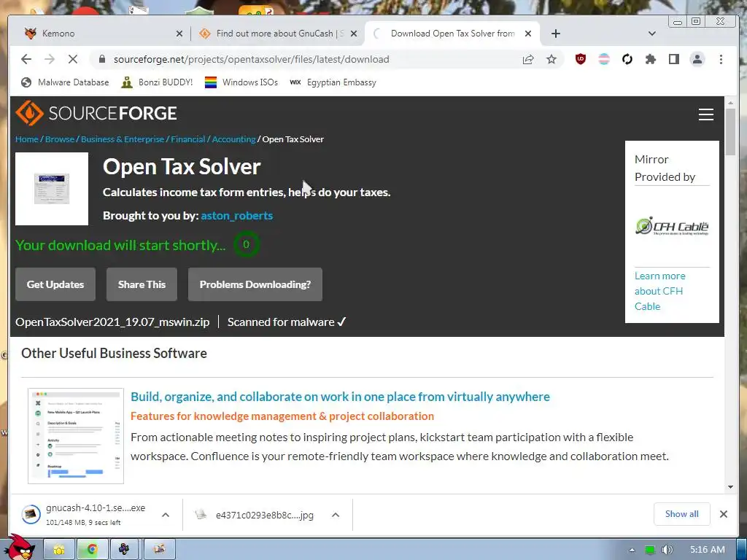Click the Angry Birds start button
The width and height of the screenshot is (747, 560).
(x=19, y=547)
